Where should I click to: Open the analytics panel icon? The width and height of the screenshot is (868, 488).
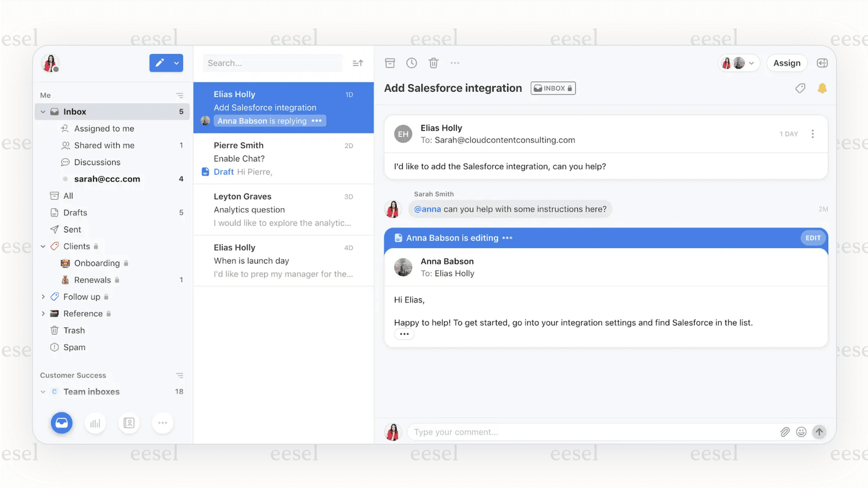(x=95, y=422)
